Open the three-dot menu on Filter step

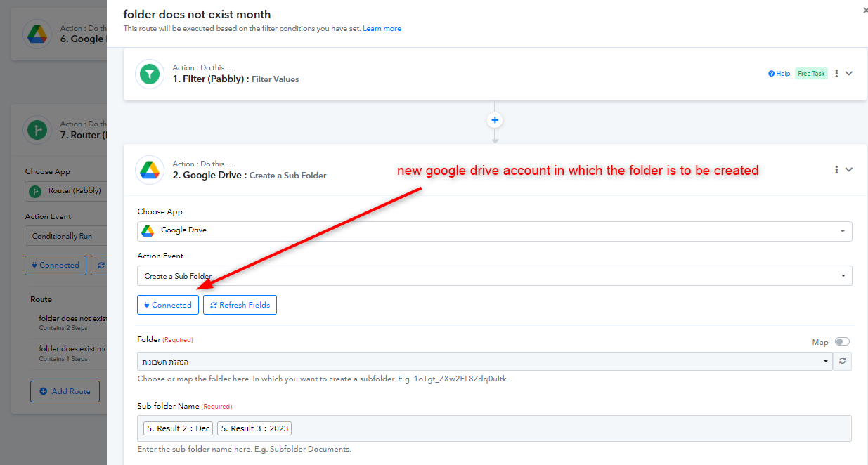[836, 74]
